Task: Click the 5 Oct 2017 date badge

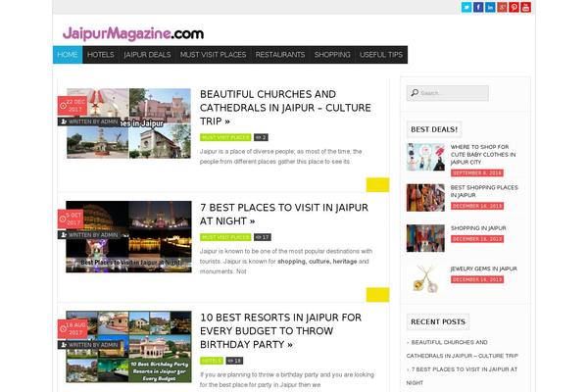Action: point(71,220)
